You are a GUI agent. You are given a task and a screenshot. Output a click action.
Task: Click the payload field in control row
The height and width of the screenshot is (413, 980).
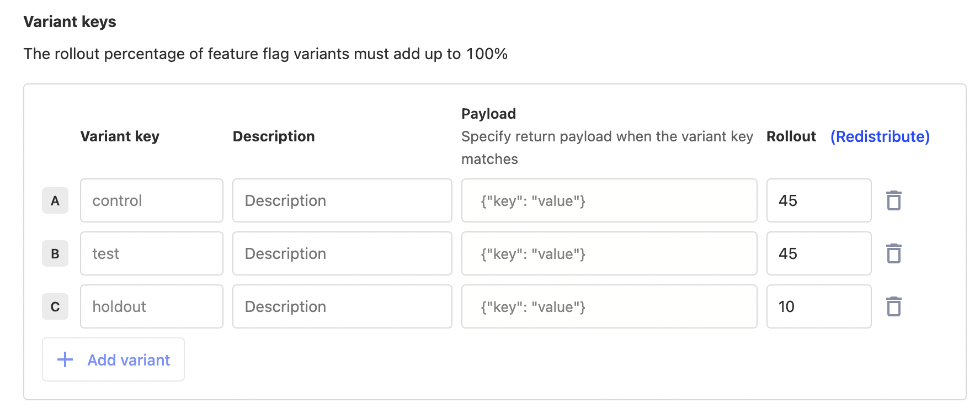point(609,200)
